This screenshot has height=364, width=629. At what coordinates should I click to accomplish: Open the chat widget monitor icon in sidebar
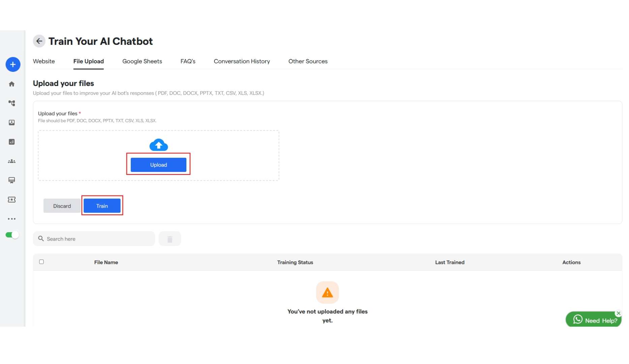pyautogui.click(x=12, y=180)
